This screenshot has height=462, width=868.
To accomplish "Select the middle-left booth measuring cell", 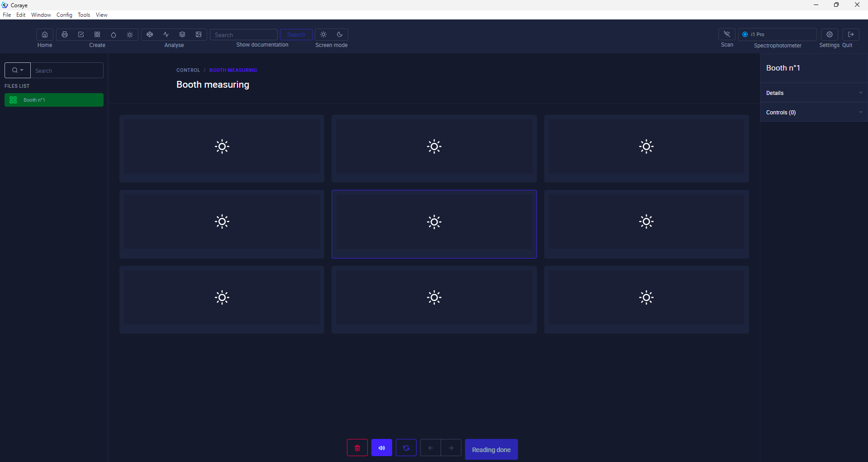I will [222, 224].
